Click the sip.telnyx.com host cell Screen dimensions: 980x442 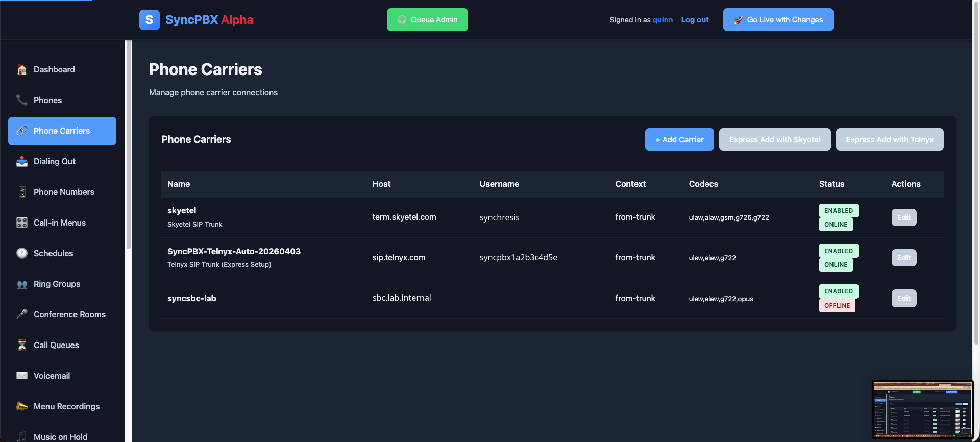[399, 257]
